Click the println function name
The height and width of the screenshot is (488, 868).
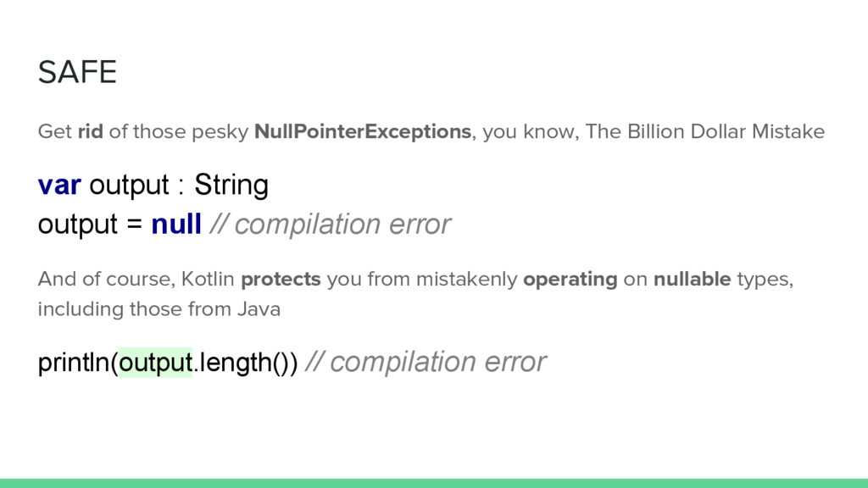click(74, 363)
